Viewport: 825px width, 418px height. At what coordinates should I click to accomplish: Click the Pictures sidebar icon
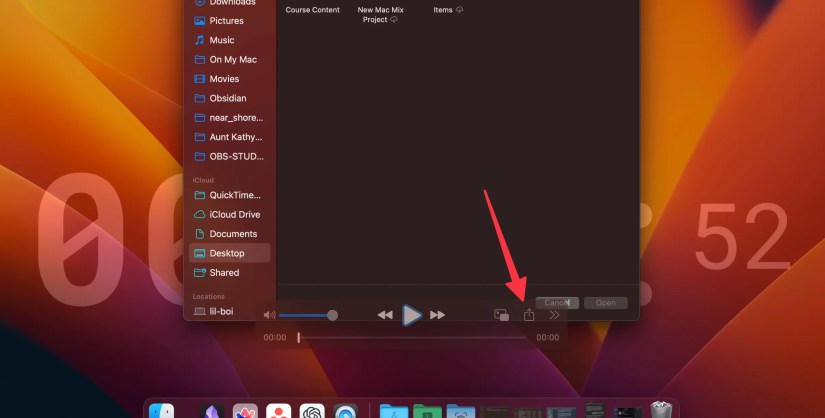pyautogui.click(x=199, y=21)
